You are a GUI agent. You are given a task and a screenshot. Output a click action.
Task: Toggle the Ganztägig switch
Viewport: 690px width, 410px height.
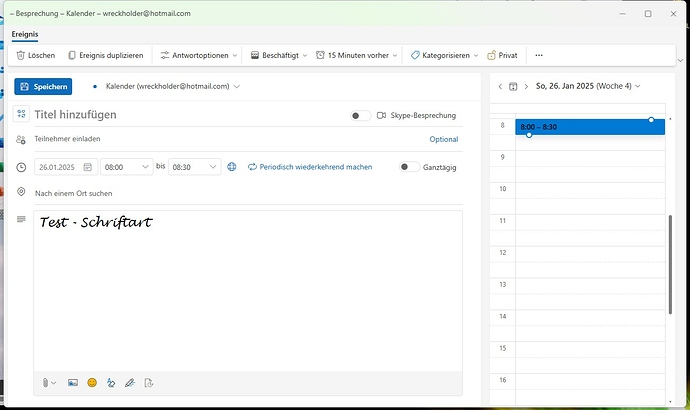click(409, 167)
